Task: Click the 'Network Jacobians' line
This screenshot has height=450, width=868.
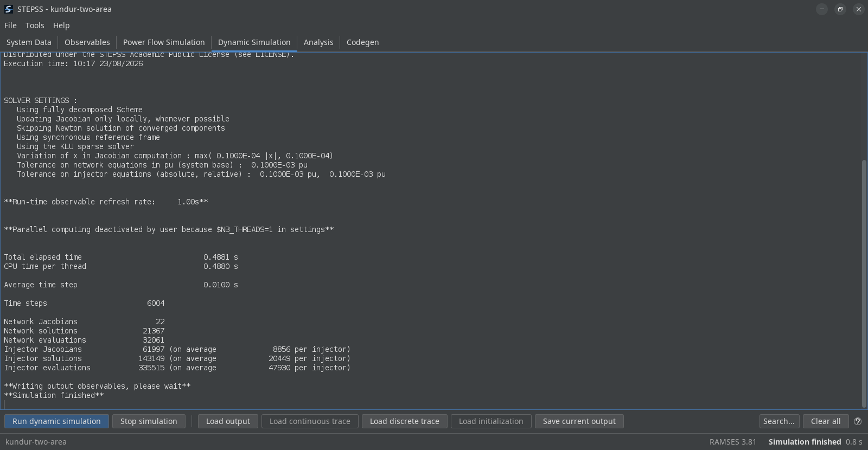Action: [x=84, y=322]
